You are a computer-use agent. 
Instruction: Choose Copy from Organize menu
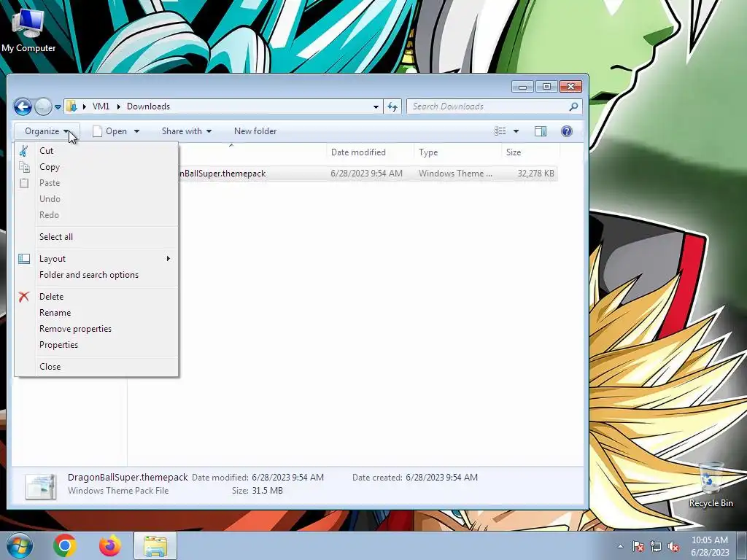pos(97,167)
